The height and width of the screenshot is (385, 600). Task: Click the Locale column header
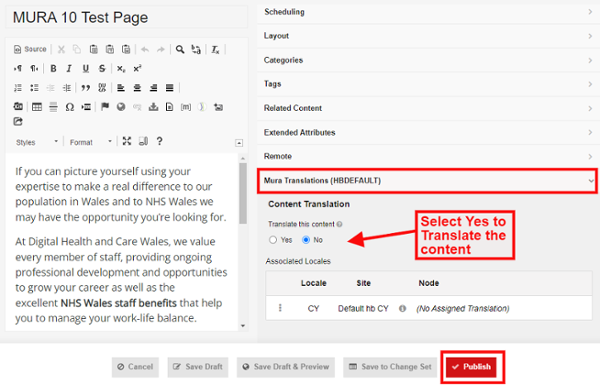coord(313,283)
